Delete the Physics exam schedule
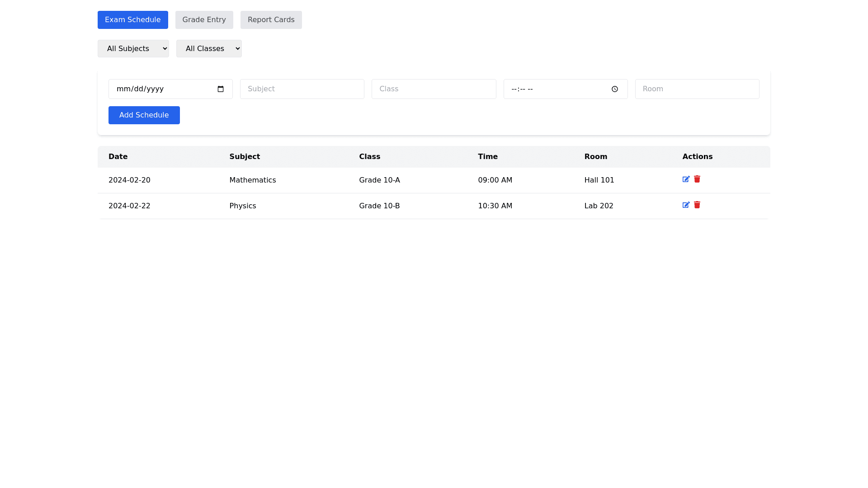Viewport: 868px width, 488px height. 697,205
